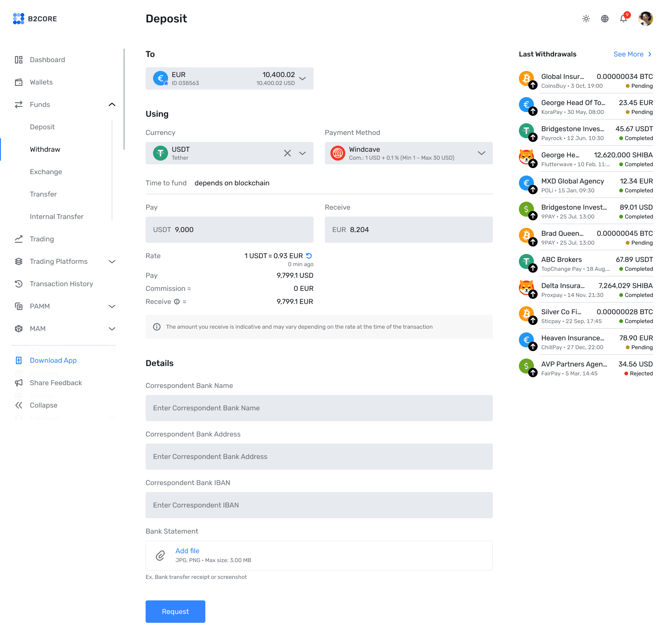This screenshot has height=634, width=672.
Task: Click the See More chevron arrow
Action: tap(650, 54)
